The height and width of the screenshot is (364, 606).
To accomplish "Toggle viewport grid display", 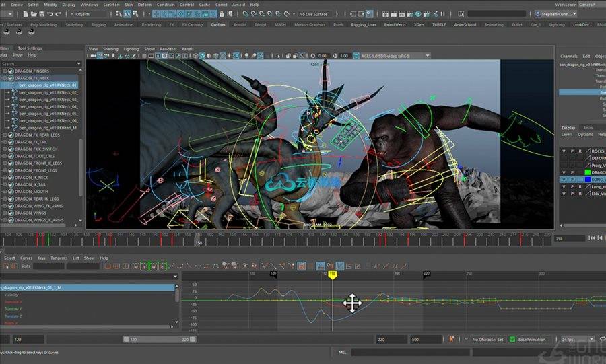I will pos(144,56).
